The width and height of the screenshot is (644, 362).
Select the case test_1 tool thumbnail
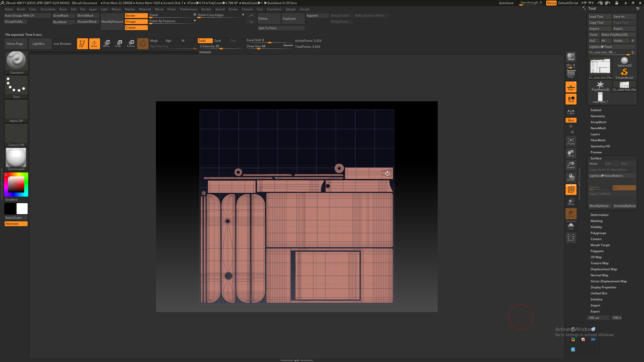point(600,98)
